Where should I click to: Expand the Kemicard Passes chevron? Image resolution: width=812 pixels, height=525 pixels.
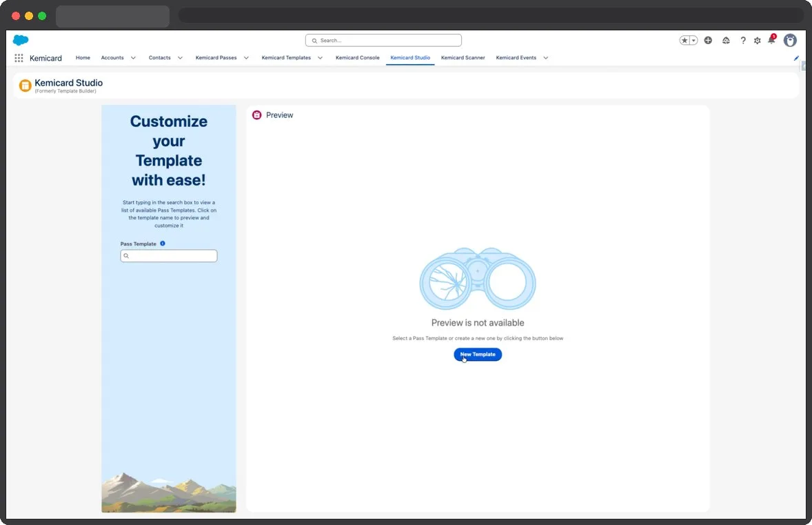coord(246,58)
